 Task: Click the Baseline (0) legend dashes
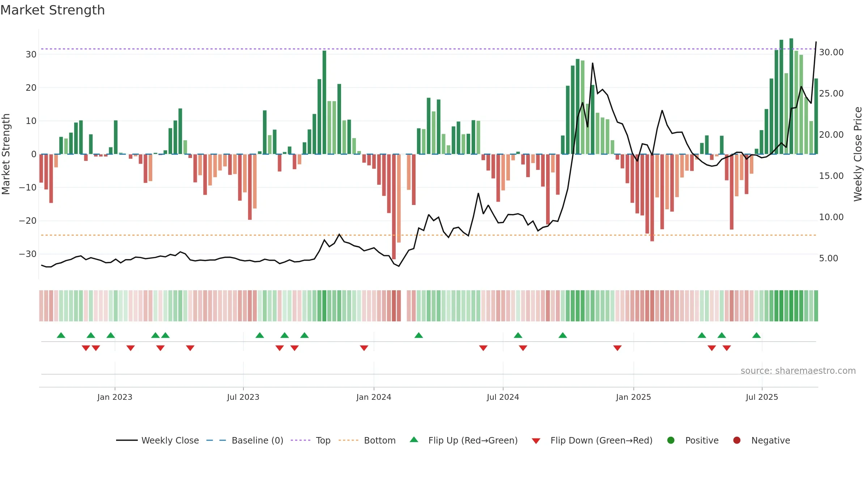pyautogui.click(x=216, y=440)
